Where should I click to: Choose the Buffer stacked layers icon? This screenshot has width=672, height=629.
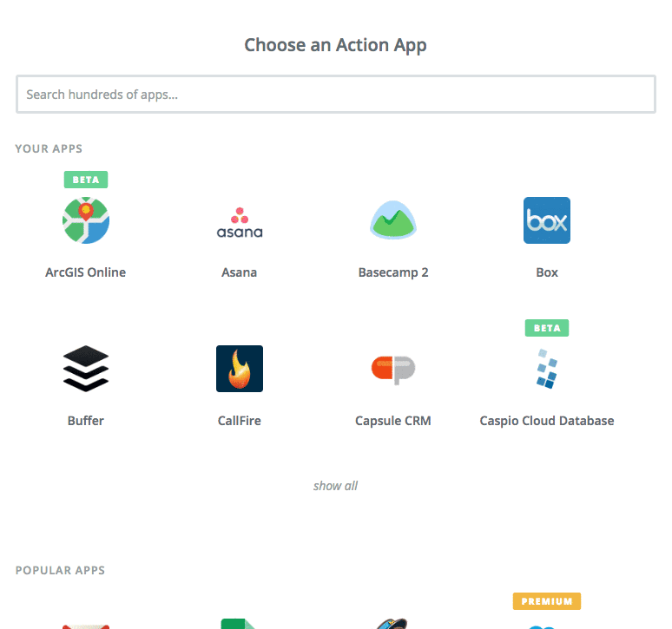86,368
